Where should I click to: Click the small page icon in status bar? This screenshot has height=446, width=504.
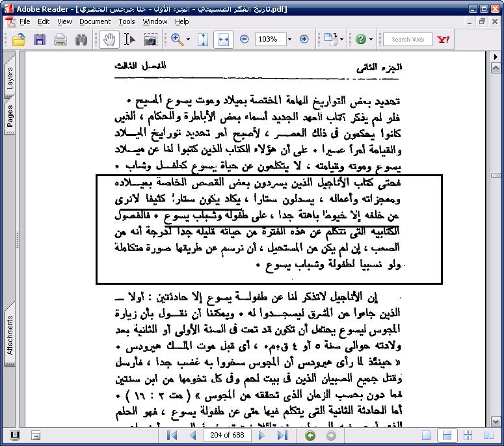click(x=36, y=436)
